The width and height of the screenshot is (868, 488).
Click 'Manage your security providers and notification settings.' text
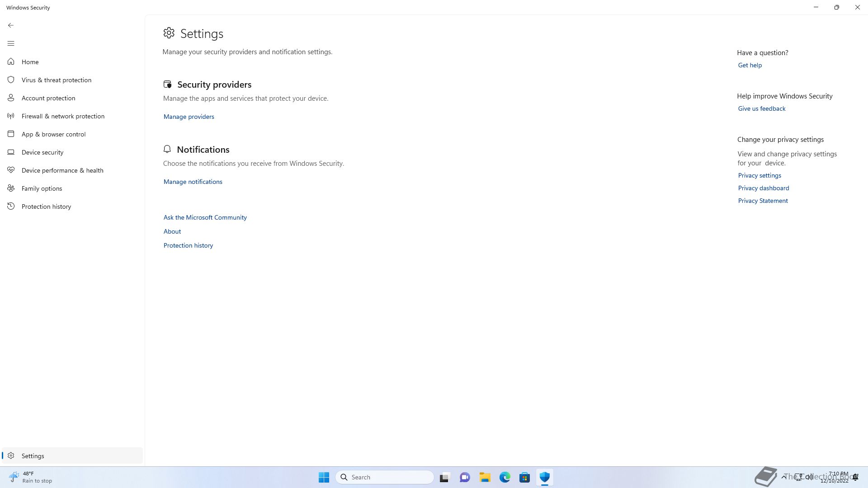[x=247, y=52]
